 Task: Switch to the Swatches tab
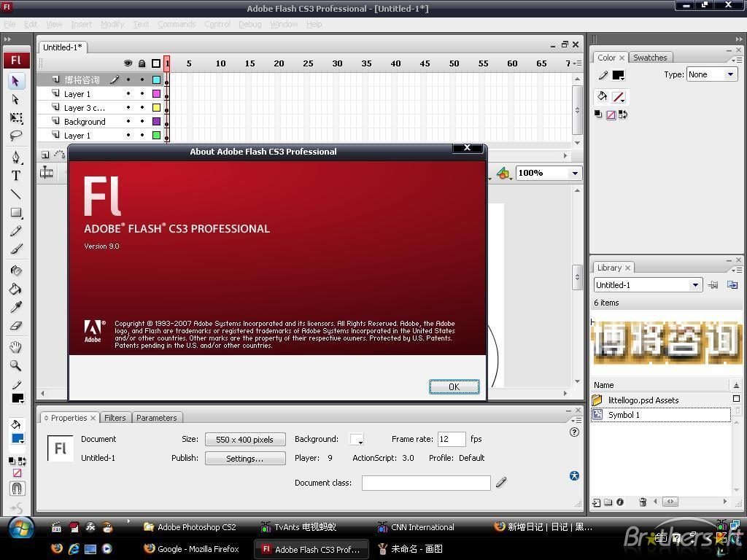coord(649,58)
